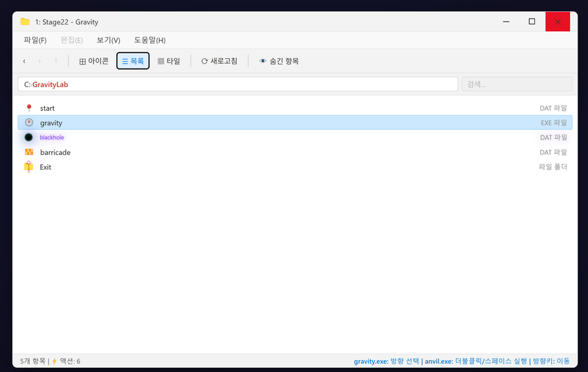Open the 도움말(H) menu

point(150,40)
